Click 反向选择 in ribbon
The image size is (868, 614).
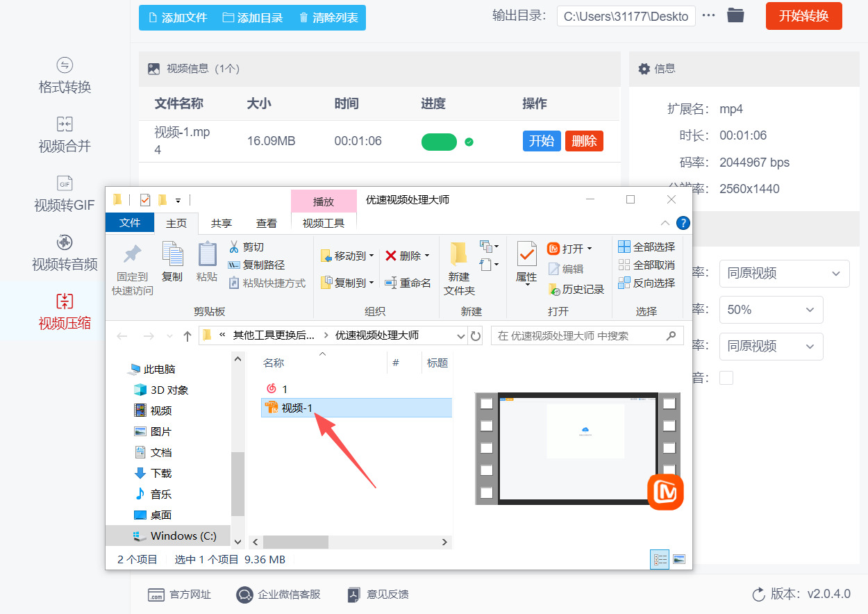[x=646, y=283]
